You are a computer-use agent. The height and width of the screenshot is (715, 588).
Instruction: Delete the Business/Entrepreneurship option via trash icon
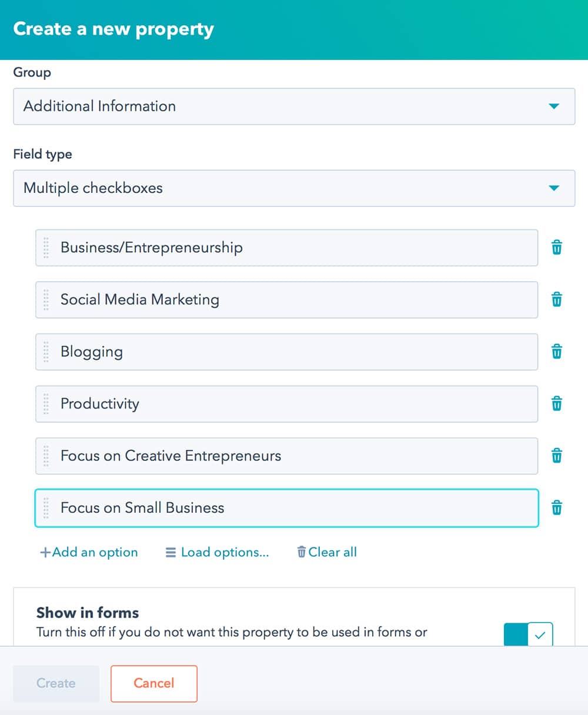click(556, 248)
